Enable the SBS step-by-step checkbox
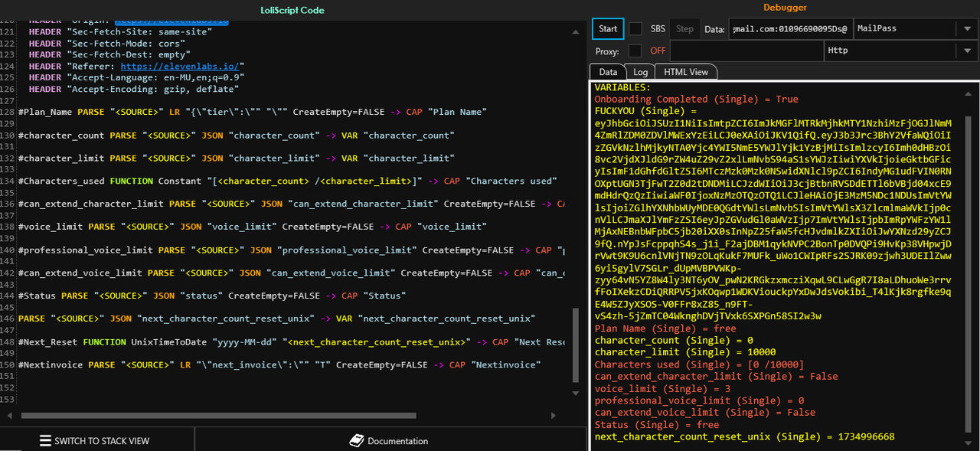 click(x=635, y=29)
